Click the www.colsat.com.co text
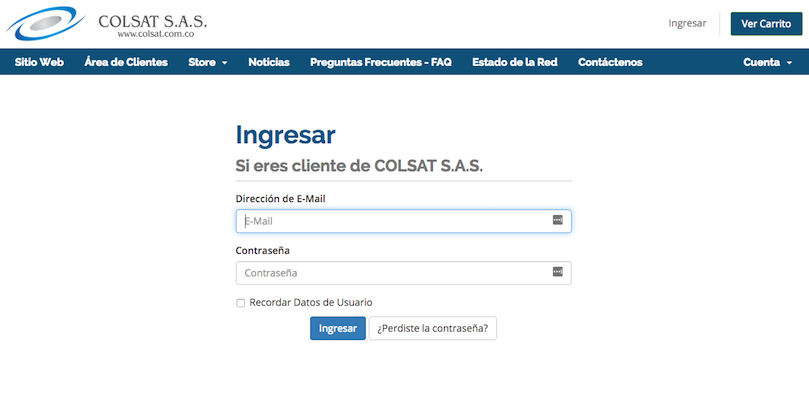809x399 pixels. pos(155,35)
